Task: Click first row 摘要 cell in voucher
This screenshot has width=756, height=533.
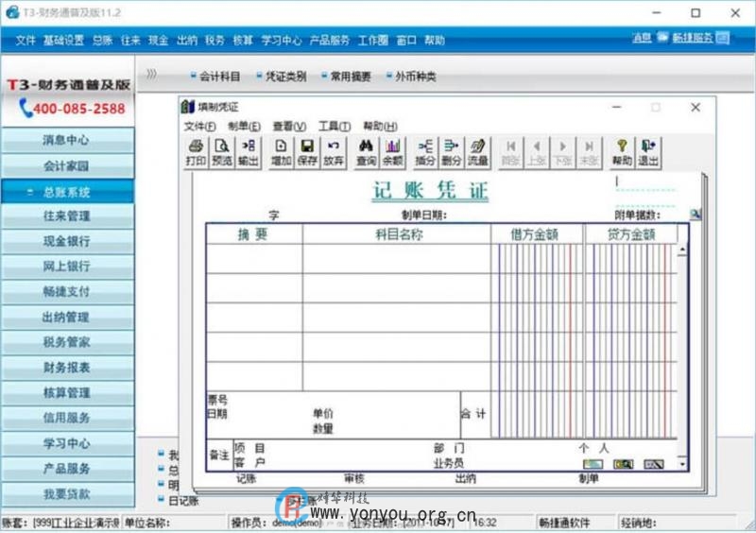Action: (254, 259)
